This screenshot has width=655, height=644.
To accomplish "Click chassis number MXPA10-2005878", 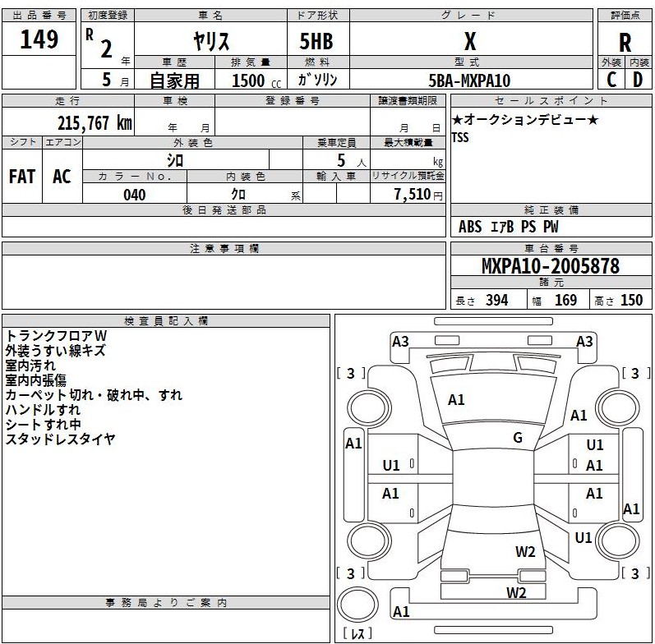I will (551, 265).
